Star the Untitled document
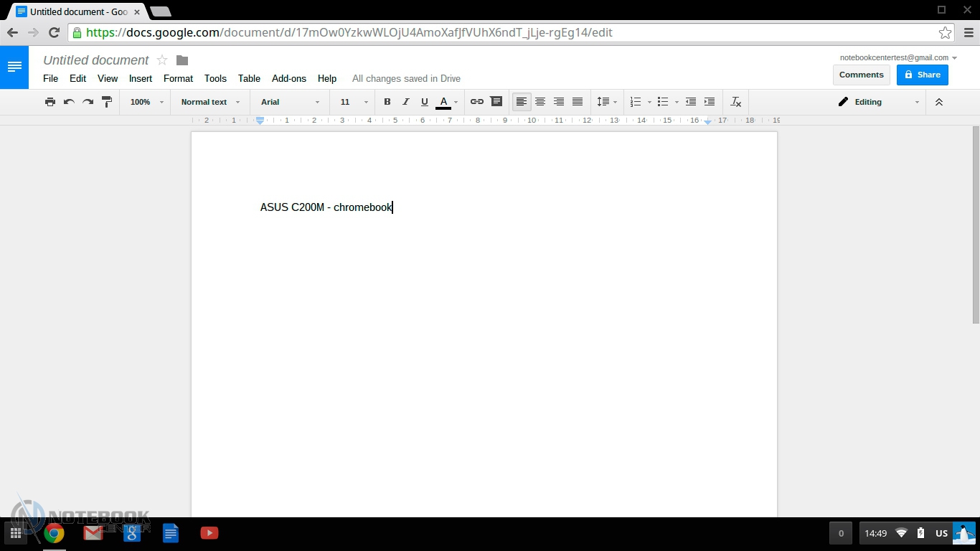This screenshot has height=551, width=980. [x=162, y=60]
